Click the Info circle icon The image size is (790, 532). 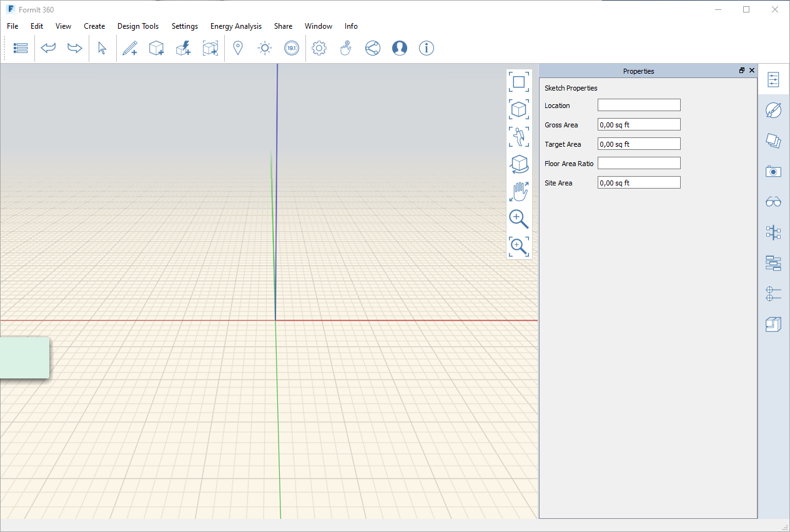[427, 48]
